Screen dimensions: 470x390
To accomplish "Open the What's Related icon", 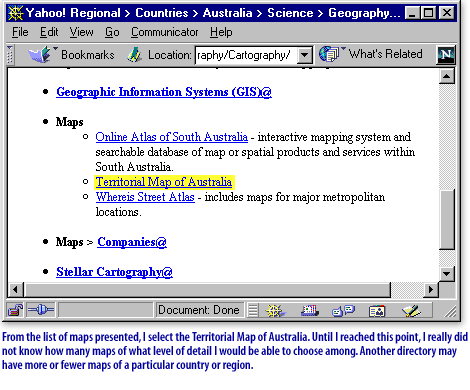I will [x=329, y=54].
